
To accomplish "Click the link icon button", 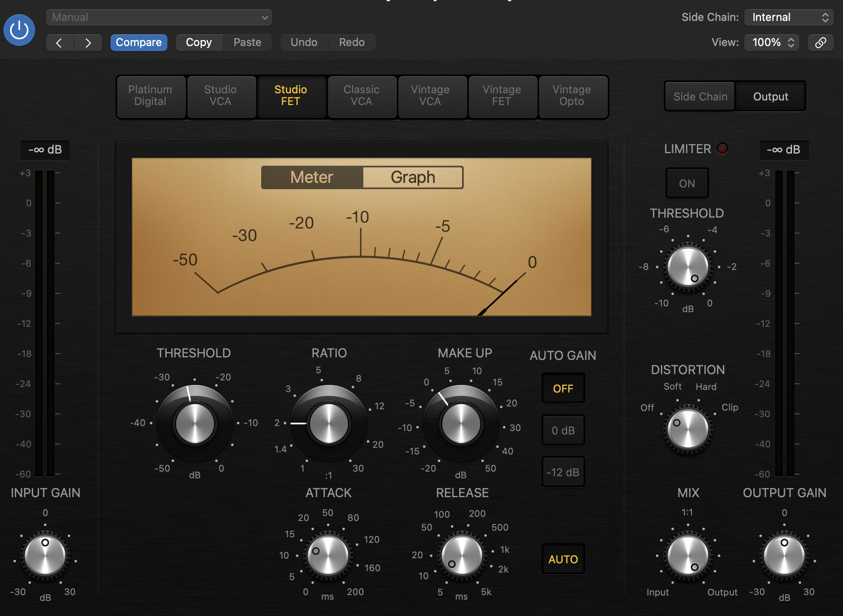I will tap(820, 43).
